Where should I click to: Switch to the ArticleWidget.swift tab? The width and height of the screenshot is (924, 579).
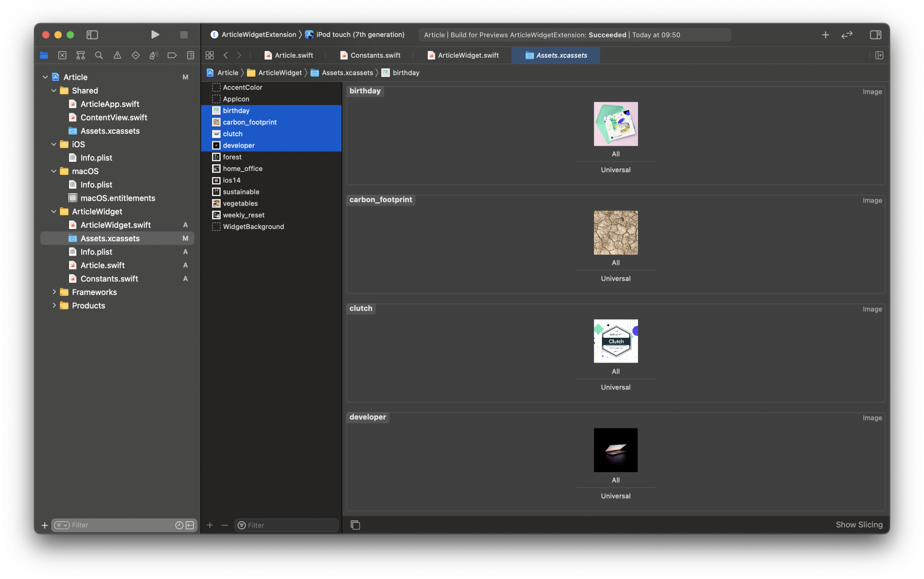[468, 55]
